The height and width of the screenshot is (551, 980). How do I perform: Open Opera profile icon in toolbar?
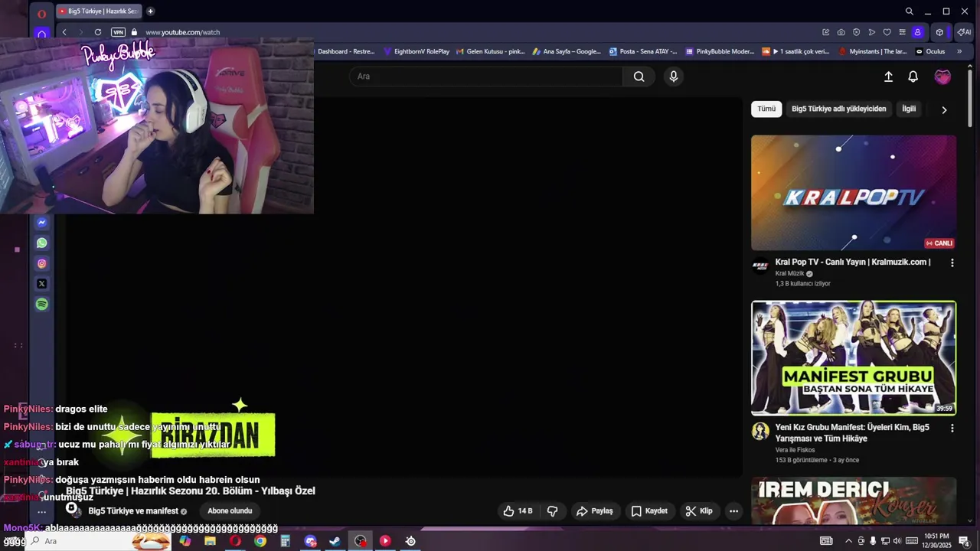click(x=917, y=32)
